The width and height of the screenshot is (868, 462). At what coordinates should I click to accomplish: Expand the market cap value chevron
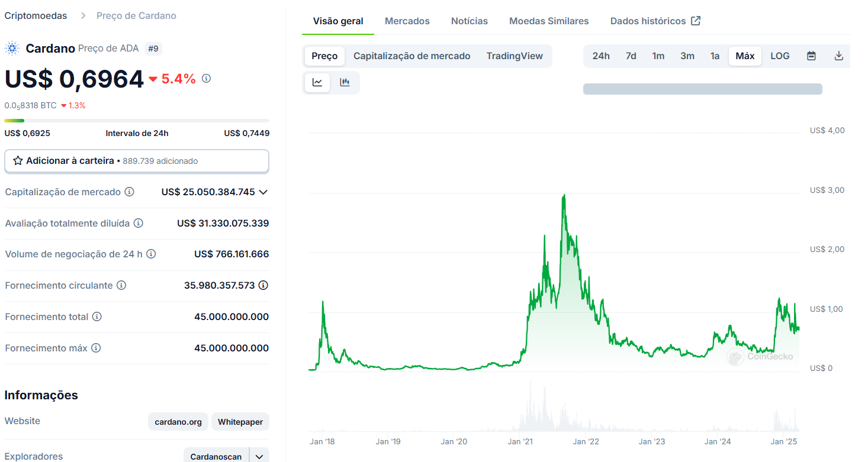point(263,192)
